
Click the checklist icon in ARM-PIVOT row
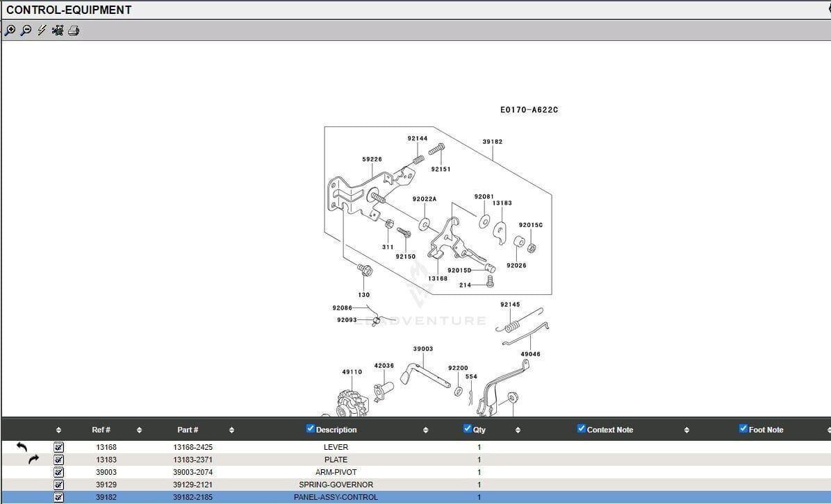[x=58, y=472]
